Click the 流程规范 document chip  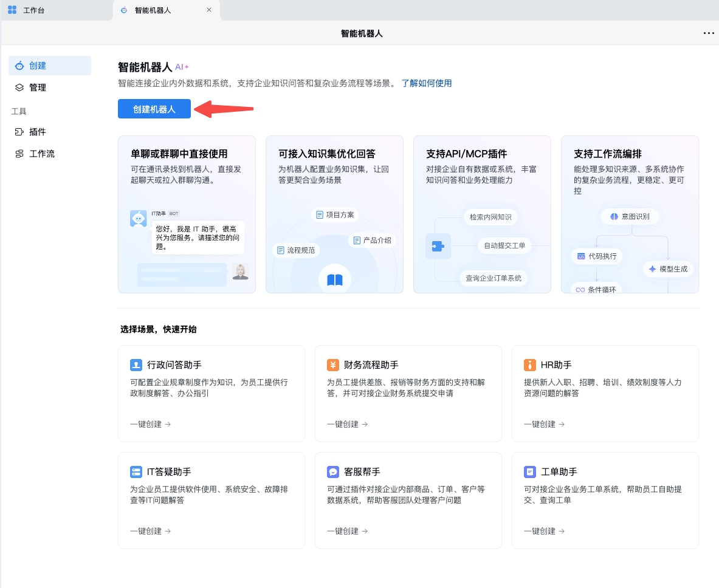(296, 250)
